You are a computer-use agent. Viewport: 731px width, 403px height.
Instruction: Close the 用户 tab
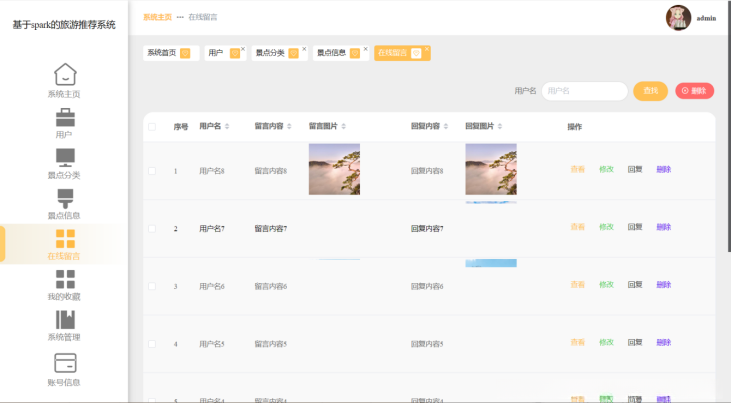243,49
